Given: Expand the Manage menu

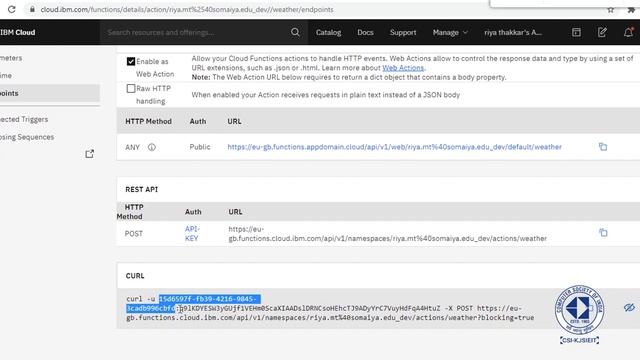Looking at the screenshot, I should click(x=450, y=32).
